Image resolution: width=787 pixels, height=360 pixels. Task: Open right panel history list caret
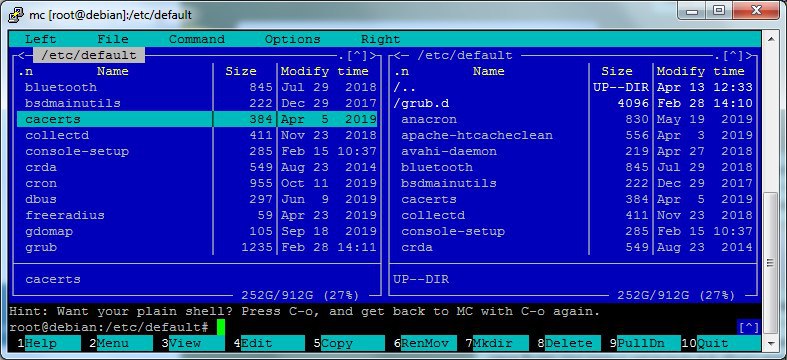click(x=733, y=55)
